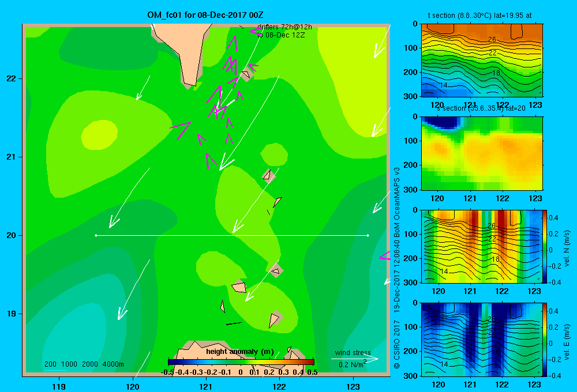577x392 pixels.
Task: Click depth label 300 on the temperature section
Action: (x=411, y=96)
